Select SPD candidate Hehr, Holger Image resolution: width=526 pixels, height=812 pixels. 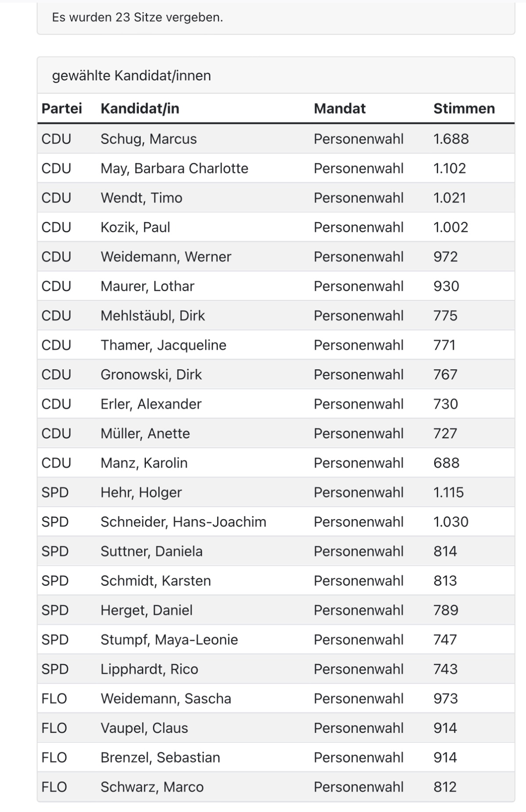click(141, 492)
